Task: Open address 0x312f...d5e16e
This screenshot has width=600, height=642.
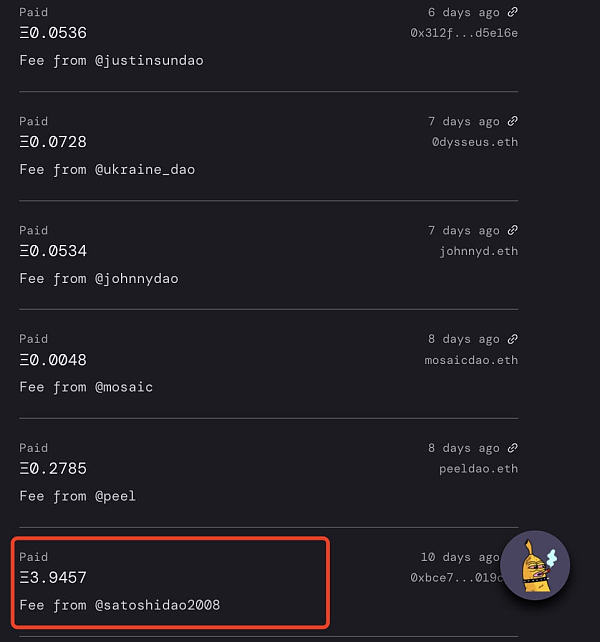Action: (464, 33)
